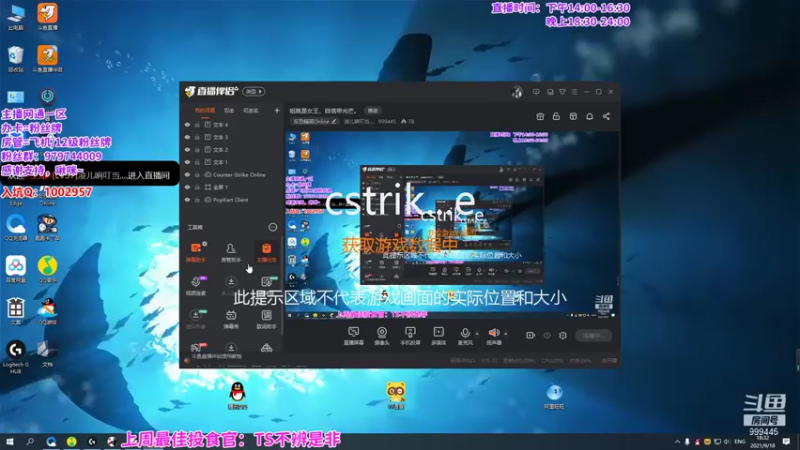Add a camera source
Viewport: 800px width, 450px height.
point(382,336)
